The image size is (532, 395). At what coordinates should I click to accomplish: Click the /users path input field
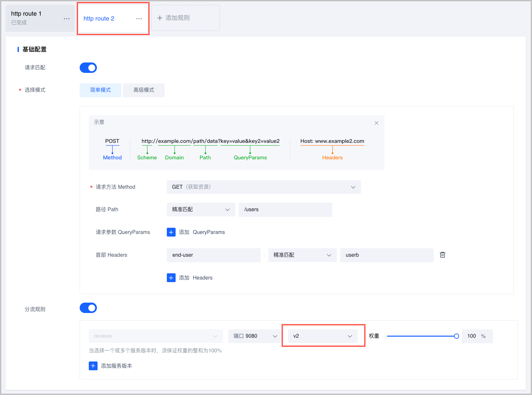pyautogui.click(x=285, y=210)
